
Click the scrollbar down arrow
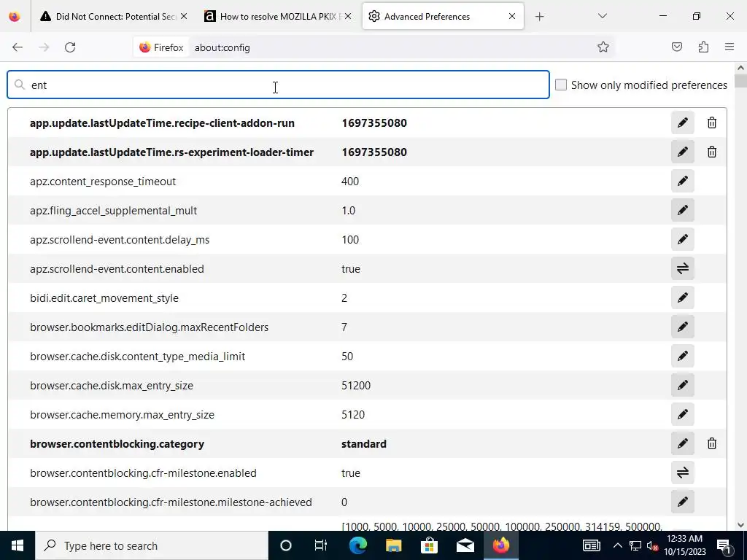pyautogui.click(x=740, y=525)
